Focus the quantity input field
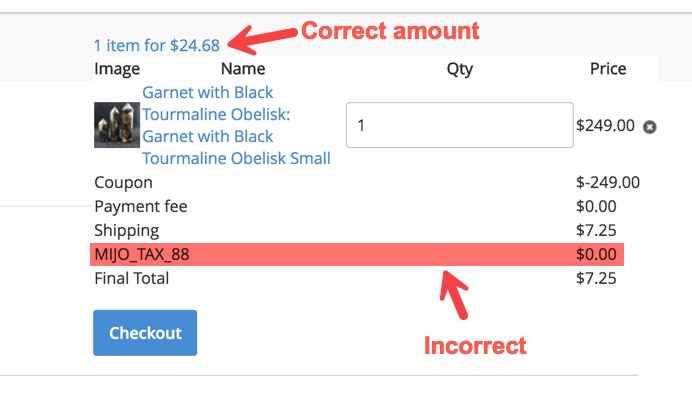This screenshot has width=692, height=408. [459, 126]
